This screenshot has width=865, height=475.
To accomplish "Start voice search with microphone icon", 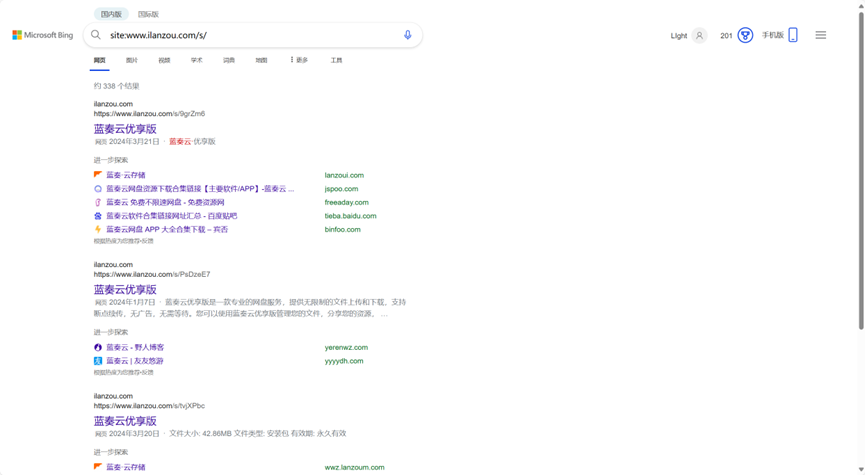I will [x=408, y=35].
